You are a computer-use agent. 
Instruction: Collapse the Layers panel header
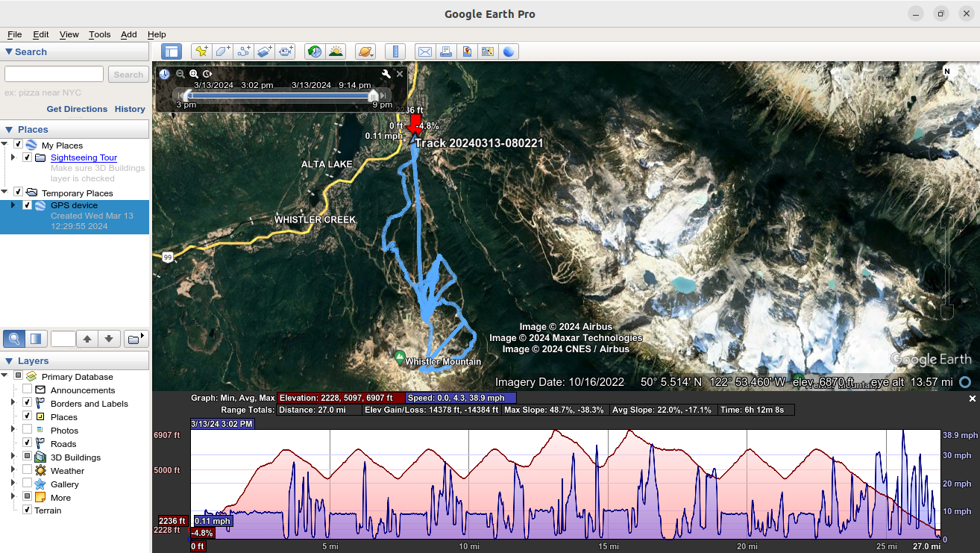click(75, 360)
